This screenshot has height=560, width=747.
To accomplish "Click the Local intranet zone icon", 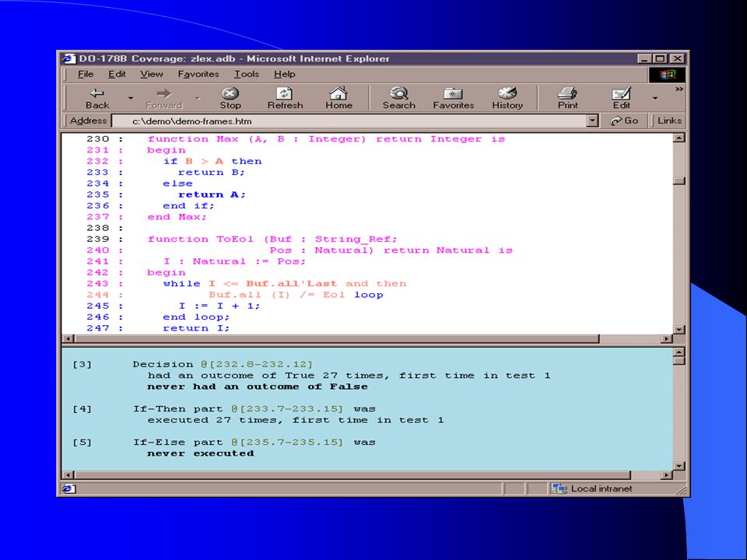I will point(559,488).
